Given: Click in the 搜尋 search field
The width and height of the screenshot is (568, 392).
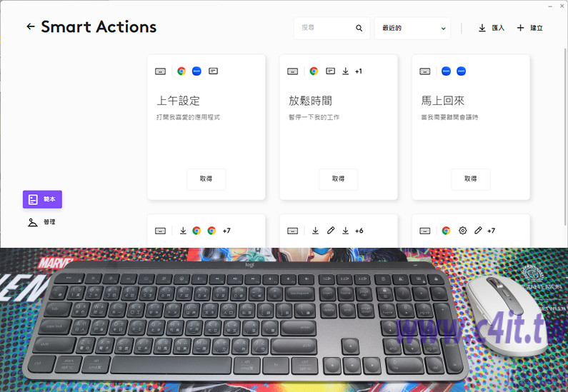Looking at the screenshot, I should coord(326,28).
